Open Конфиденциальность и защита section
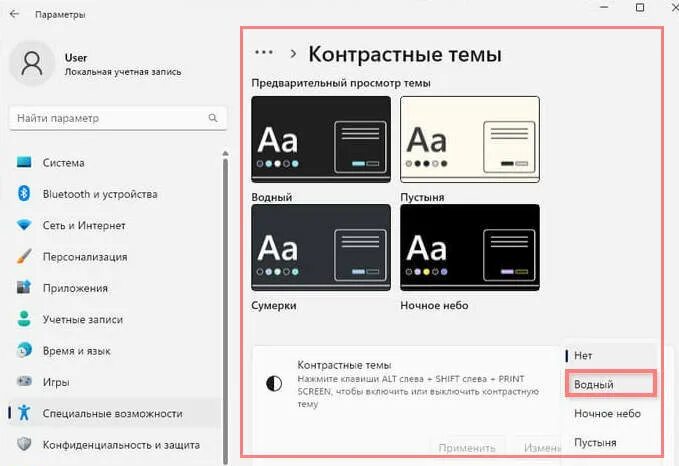Screen dimensions: 679x466 pyautogui.click(x=115, y=444)
